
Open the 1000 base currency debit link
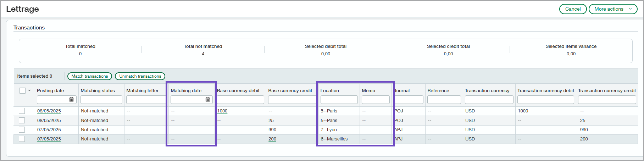(x=222, y=111)
